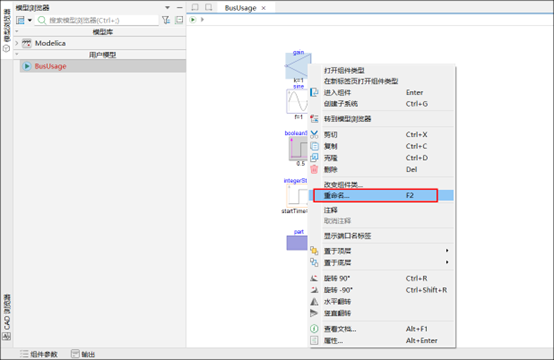Open the 组件参数 panel button at bottom

coord(39,354)
